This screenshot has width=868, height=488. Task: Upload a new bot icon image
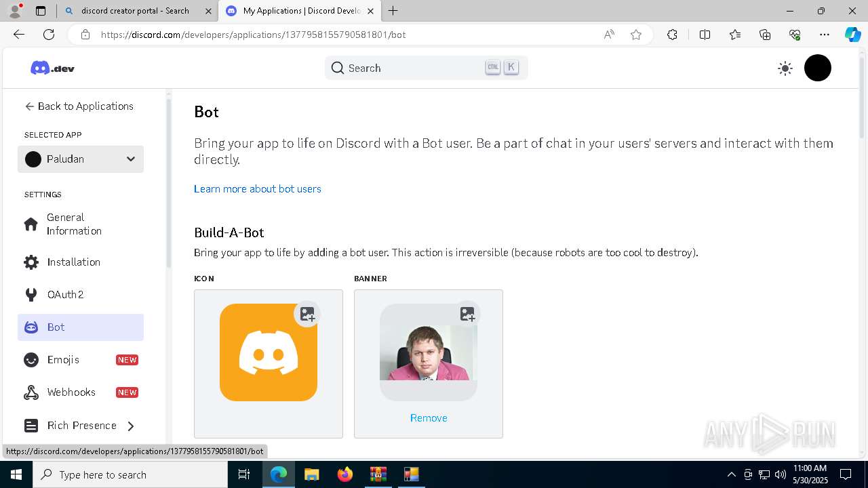tap(307, 314)
